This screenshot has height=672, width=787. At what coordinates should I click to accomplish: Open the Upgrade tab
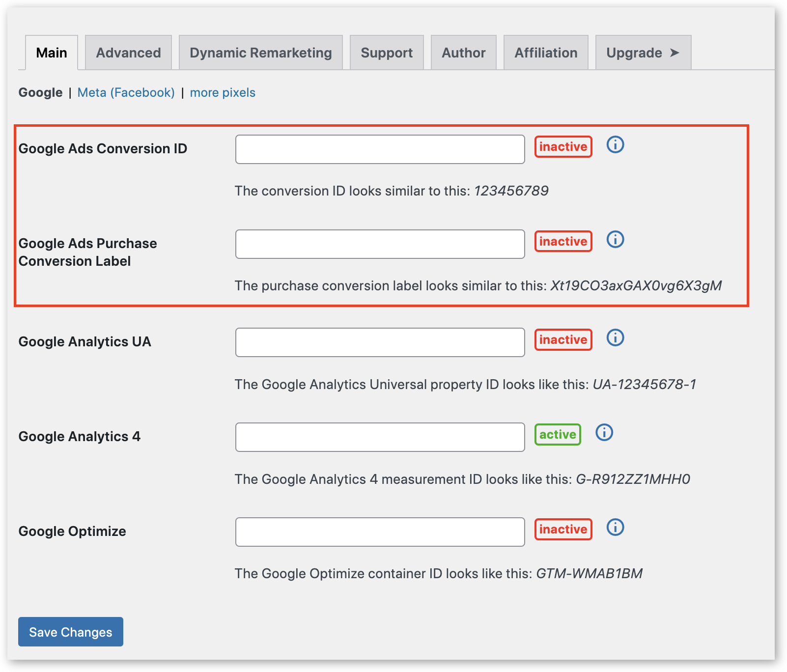coord(643,53)
